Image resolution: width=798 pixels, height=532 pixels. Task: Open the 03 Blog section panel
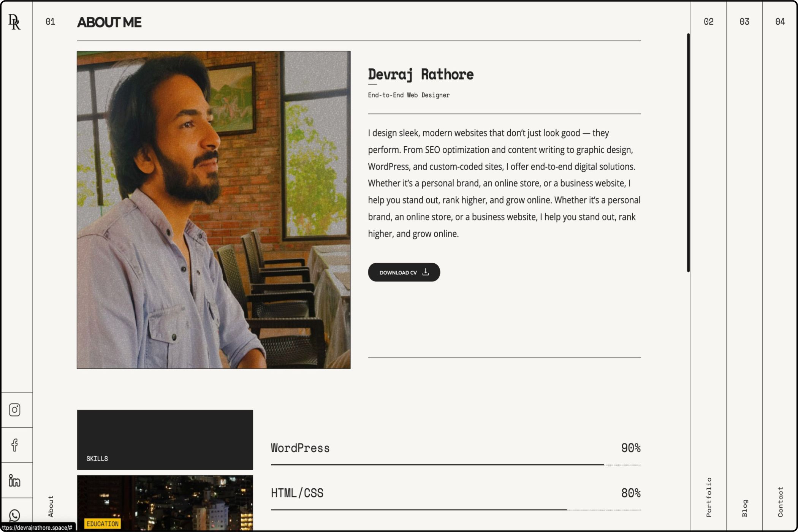[744, 266]
